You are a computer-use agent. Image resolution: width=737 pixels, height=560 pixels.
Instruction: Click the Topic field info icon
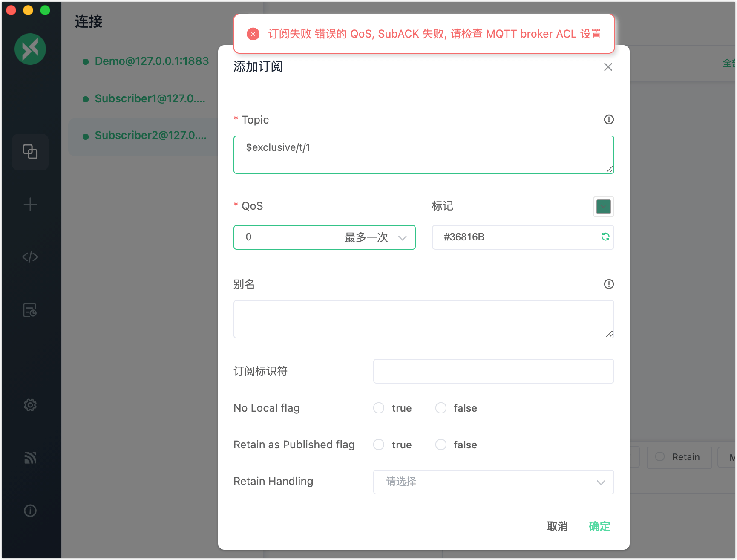(x=609, y=120)
